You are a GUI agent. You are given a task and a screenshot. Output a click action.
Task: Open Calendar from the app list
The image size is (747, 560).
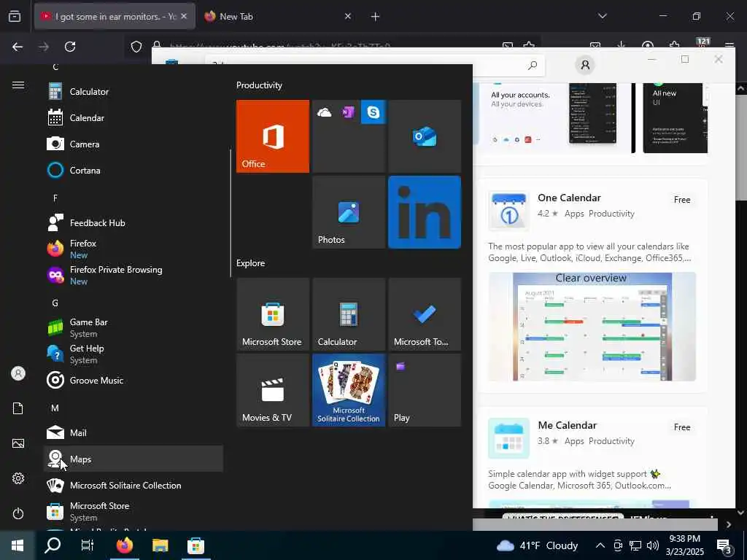(x=133, y=117)
